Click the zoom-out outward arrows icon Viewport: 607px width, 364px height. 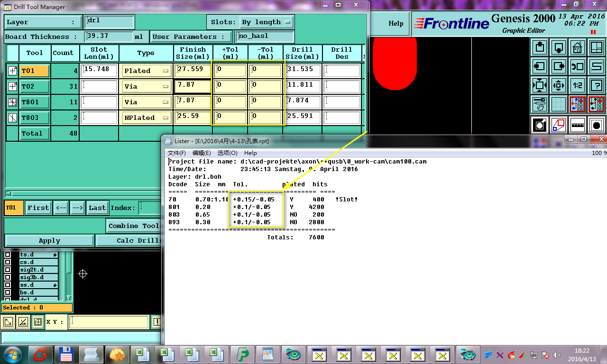click(x=559, y=86)
